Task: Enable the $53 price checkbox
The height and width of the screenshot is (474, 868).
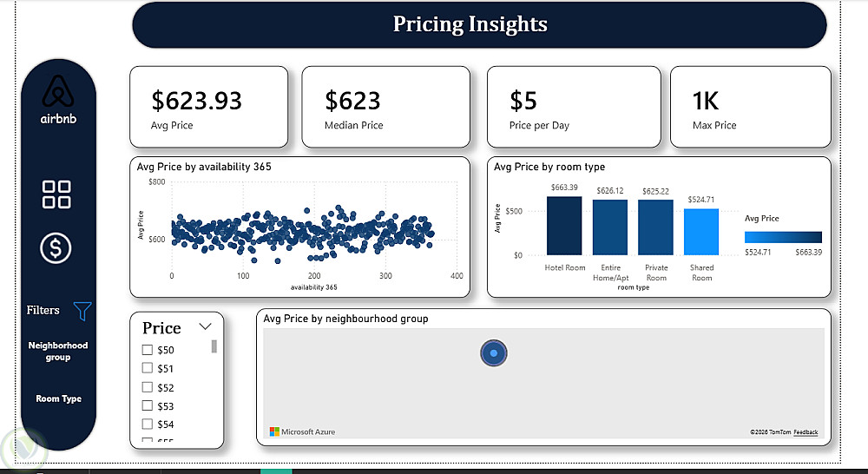Action: tap(148, 405)
